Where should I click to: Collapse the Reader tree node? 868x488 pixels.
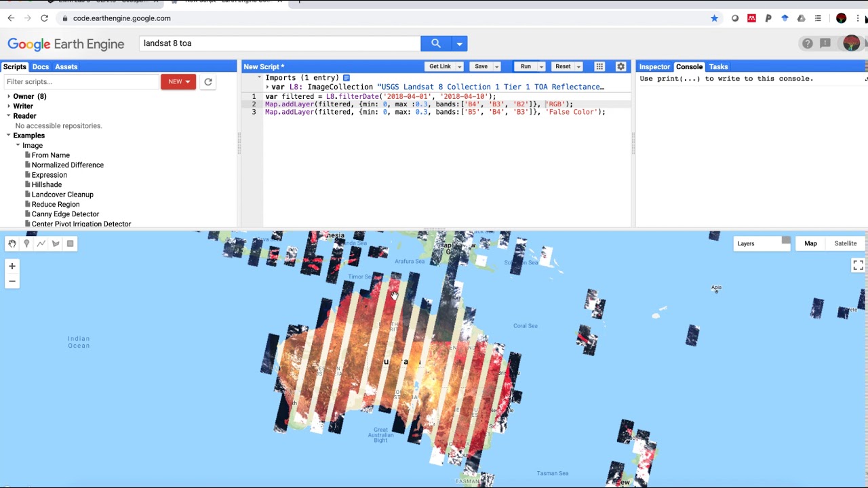pyautogui.click(x=9, y=116)
